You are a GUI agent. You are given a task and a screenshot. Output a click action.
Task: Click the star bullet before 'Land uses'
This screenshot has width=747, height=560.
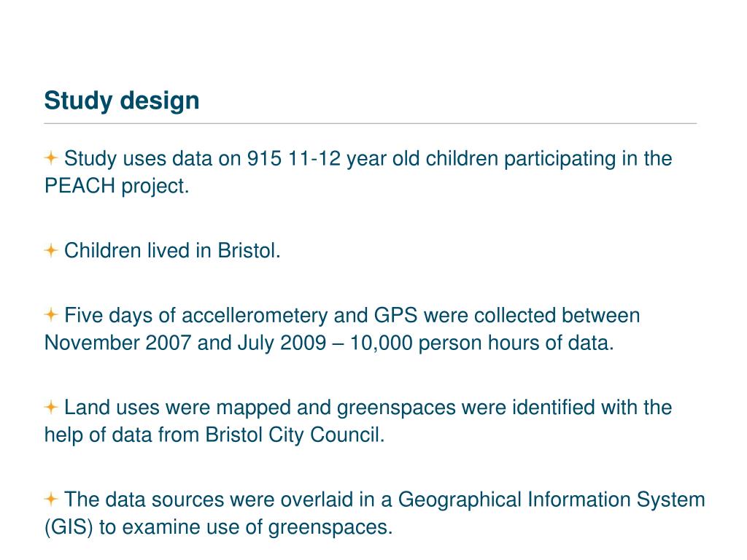point(51,407)
